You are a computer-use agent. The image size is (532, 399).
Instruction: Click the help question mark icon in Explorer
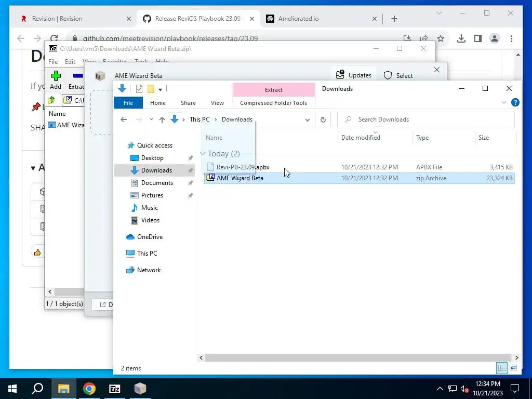pyautogui.click(x=515, y=102)
